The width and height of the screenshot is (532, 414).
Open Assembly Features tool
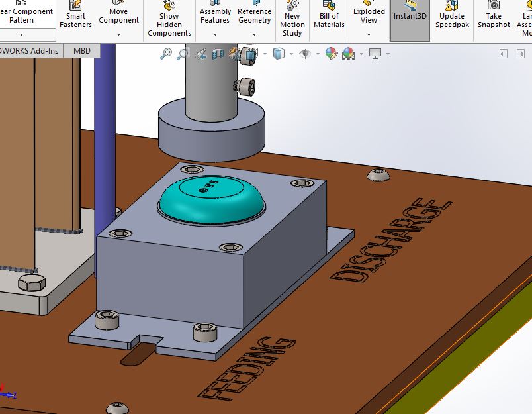pyautogui.click(x=215, y=13)
